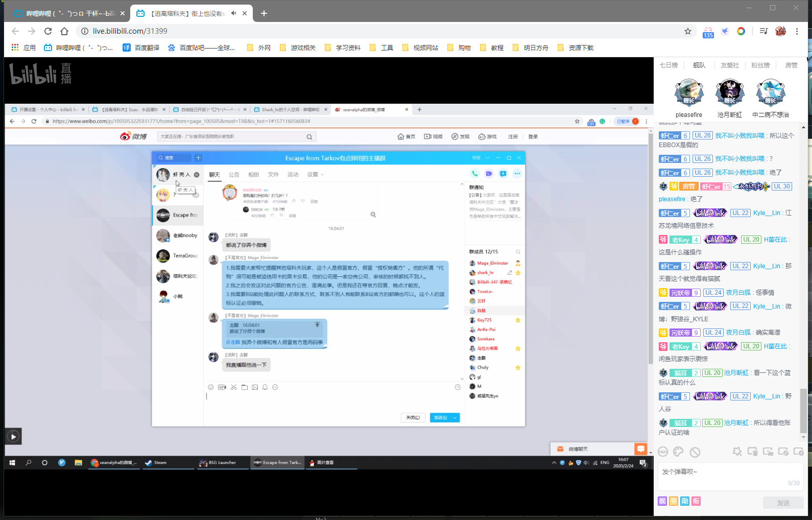The width and height of the screenshot is (812, 520).
Task: Click the star-with-magnifier chat icon
Action: coord(737,452)
